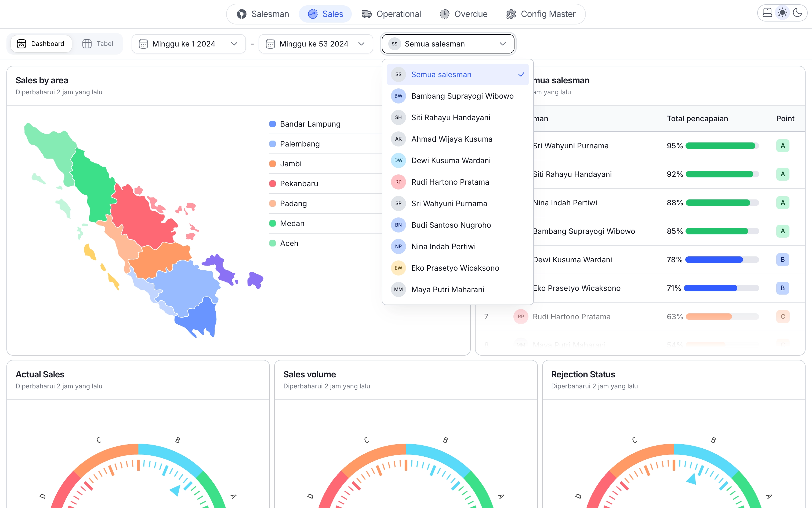Click the Operational truck icon
The width and height of the screenshot is (812, 508).
click(367, 14)
